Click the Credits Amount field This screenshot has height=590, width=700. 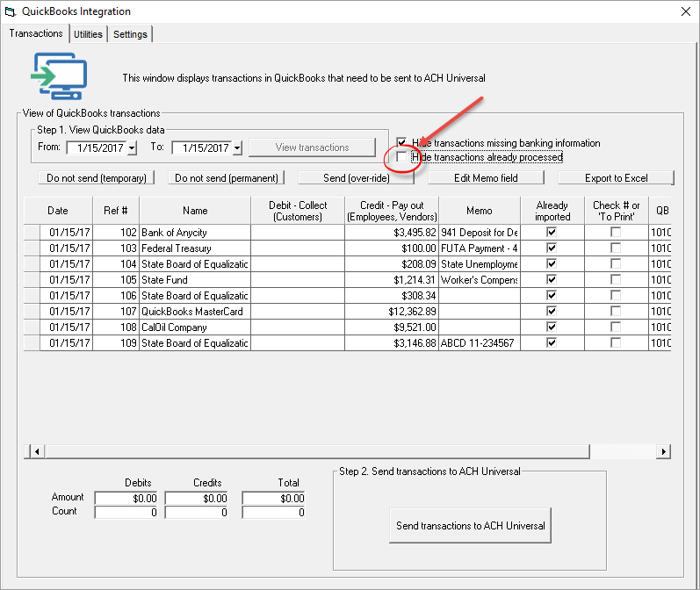click(197, 498)
